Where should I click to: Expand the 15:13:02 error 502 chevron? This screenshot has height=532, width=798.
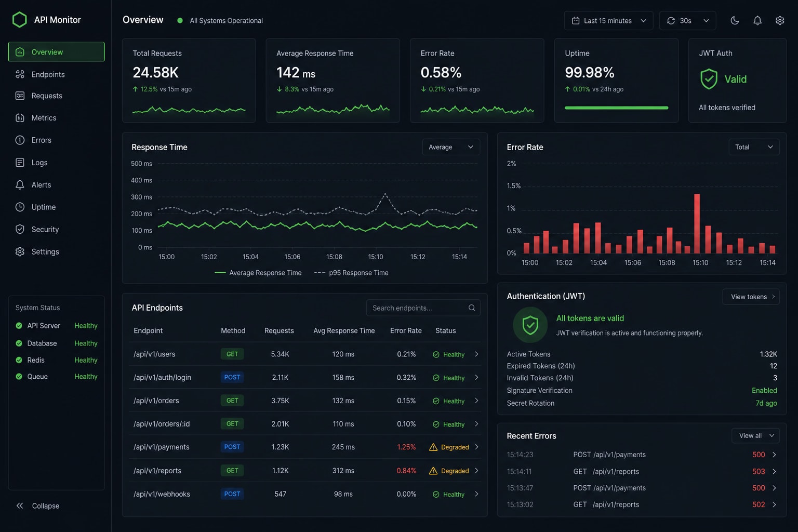click(x=774, y=504)
